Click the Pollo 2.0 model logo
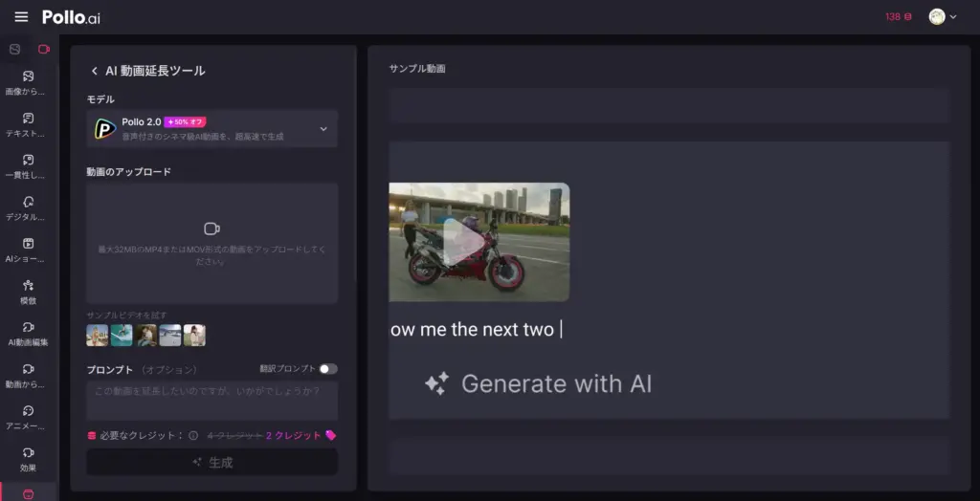980x501 pixels. [x=105, y=129]
